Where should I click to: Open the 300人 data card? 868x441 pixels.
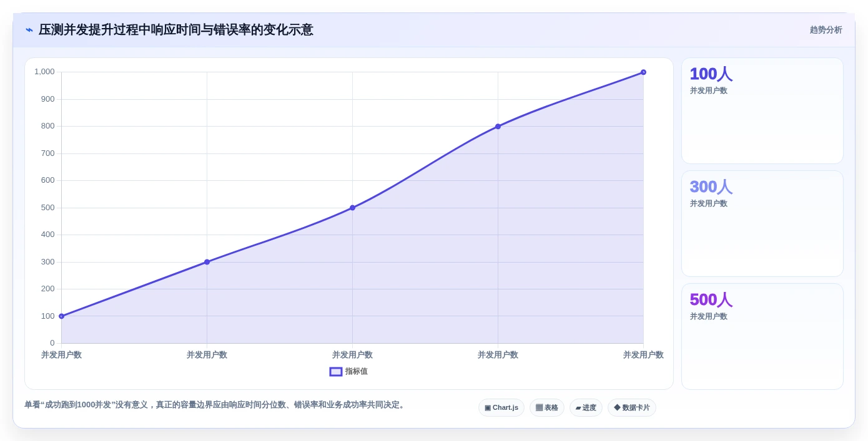[762, 224]
